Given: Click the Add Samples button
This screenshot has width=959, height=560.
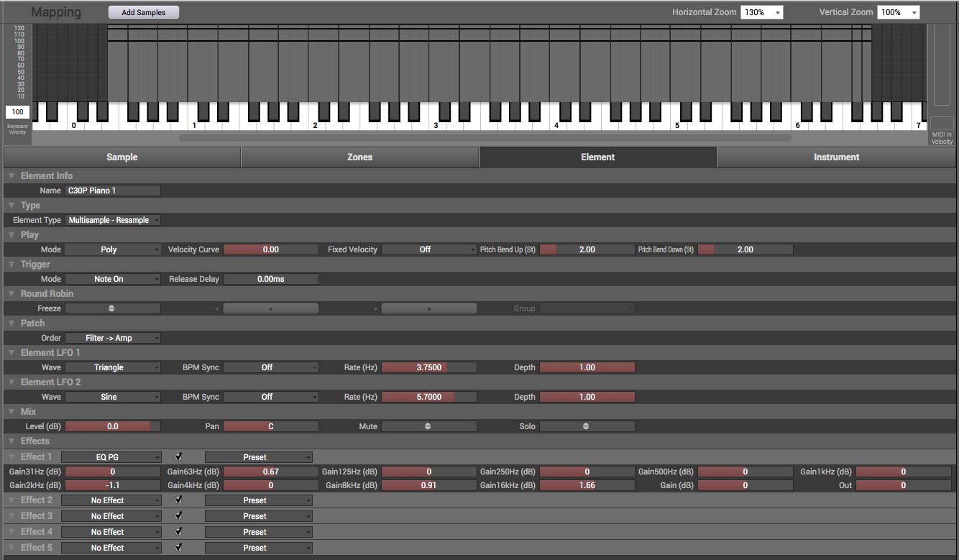Looking at the screenshot, I should pyautogui.click(x=143, y=12).
